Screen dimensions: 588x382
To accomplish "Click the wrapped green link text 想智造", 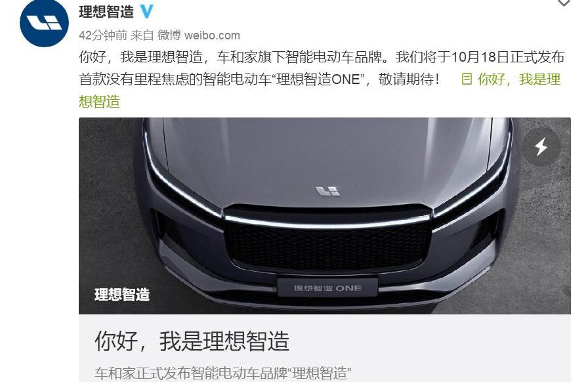I will [99, 101].
